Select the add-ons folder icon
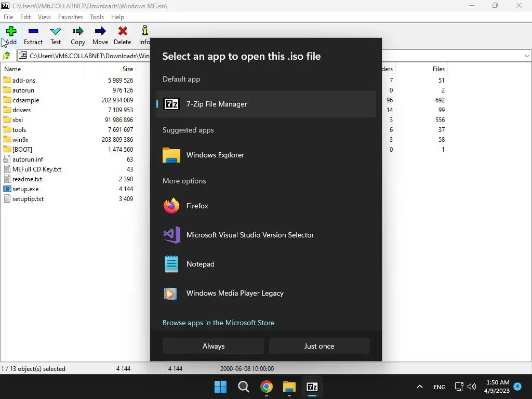The width and height of the screenshot is (532, 399). 7,80
